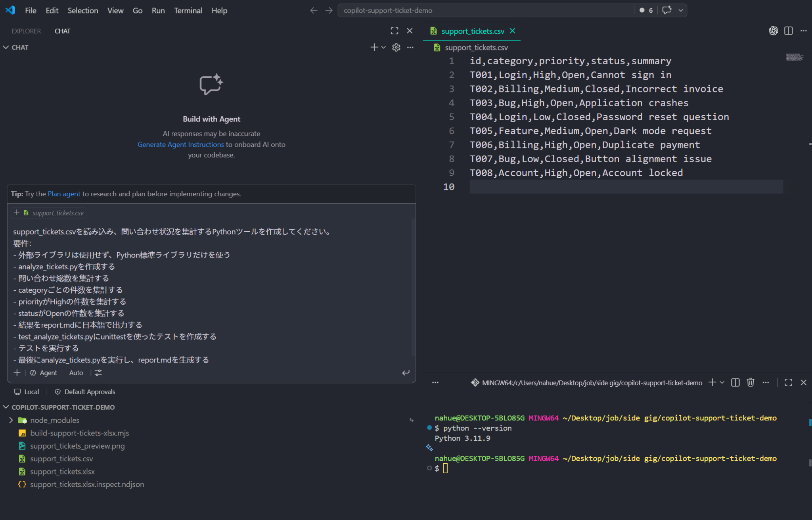Click Generate Agent Instructions link
Screen dimensions: 812x520
pos(180,144)
